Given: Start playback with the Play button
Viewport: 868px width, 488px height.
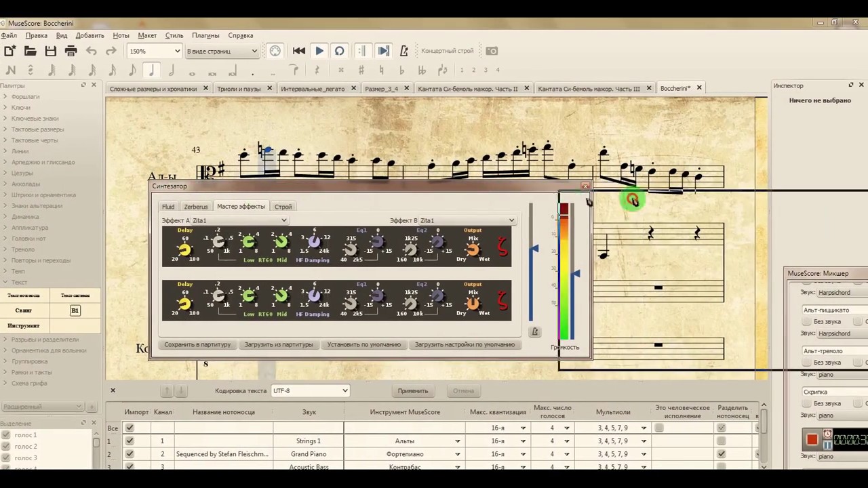Looking at the screenshot, I should pyautogui.click(x=319, y=51).
